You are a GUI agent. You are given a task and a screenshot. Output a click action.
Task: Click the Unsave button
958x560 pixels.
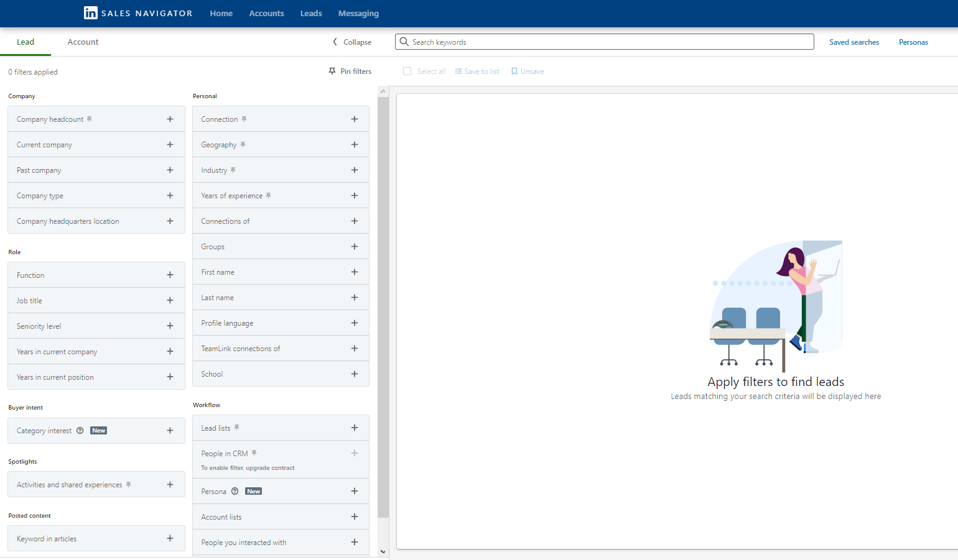click(528, 71)
